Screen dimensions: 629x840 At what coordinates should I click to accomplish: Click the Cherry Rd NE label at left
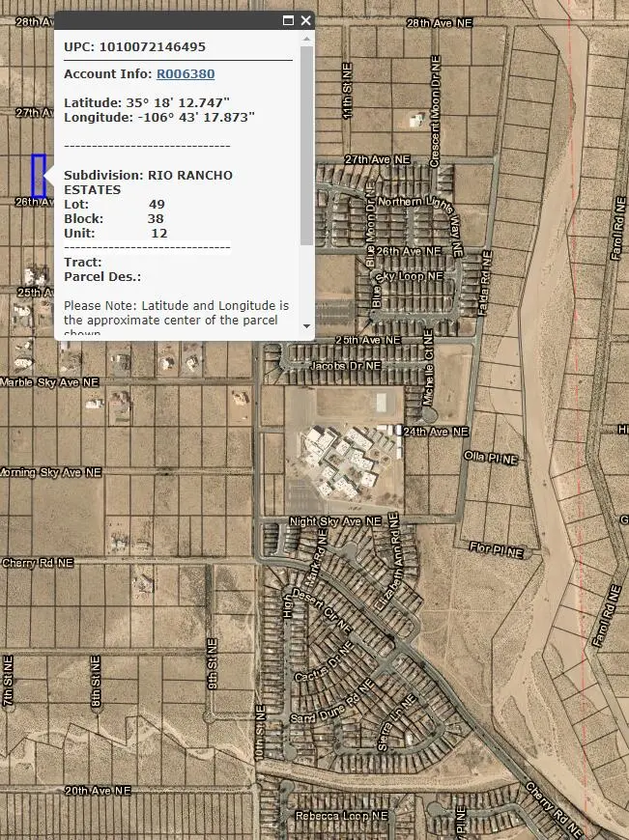click(x=37, y=562)
